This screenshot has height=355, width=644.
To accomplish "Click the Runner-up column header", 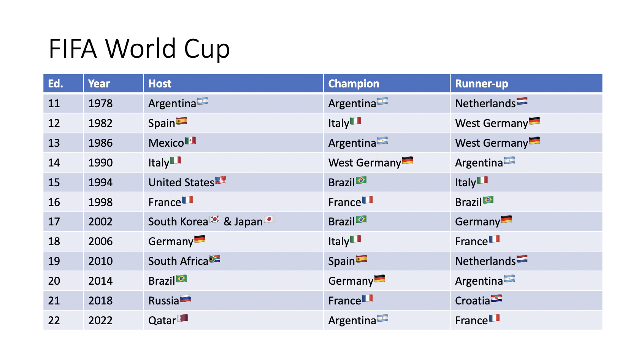I will 527,83.
